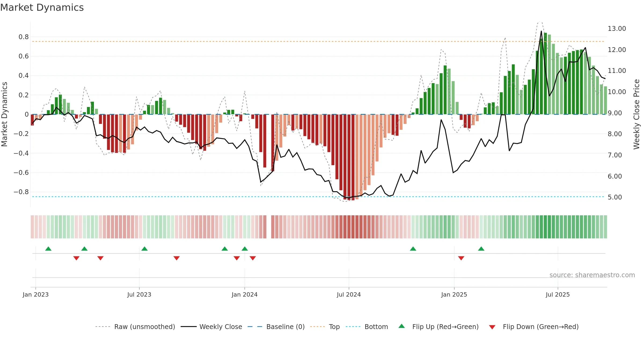Toggle the Raw (unsmoothed) legend entry

(135, 327)
